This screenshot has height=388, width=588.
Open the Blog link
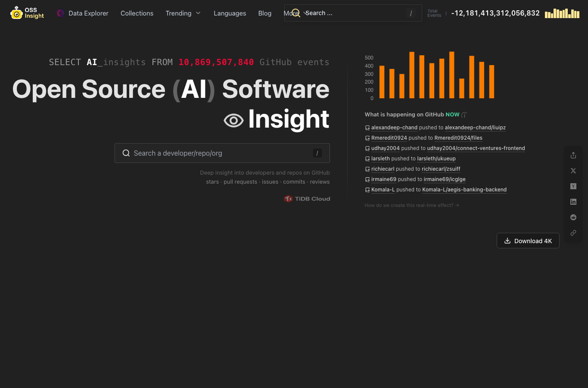(x=265, y=13)
